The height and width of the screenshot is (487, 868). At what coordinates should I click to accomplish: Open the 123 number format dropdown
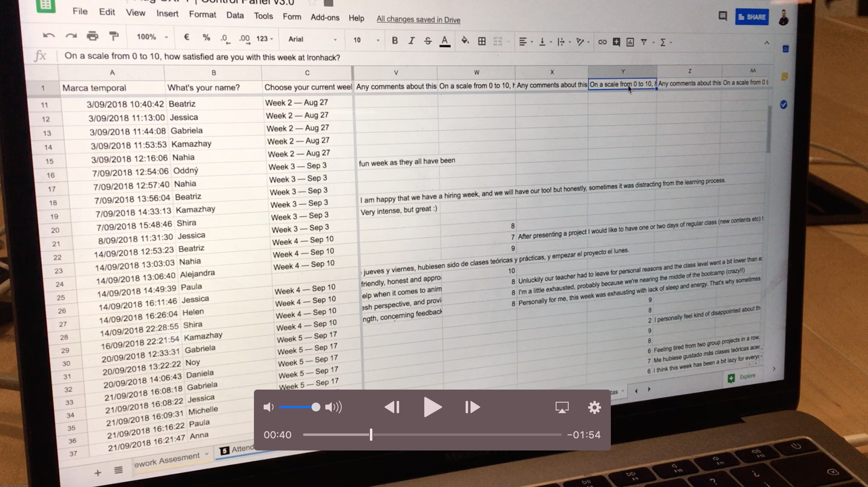pyautogui.click(x=264, y=39)
